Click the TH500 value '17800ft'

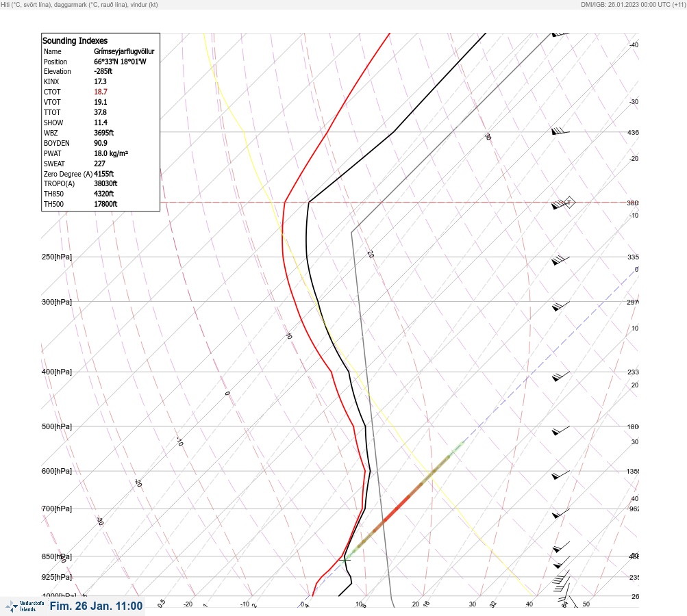point(105,204)
